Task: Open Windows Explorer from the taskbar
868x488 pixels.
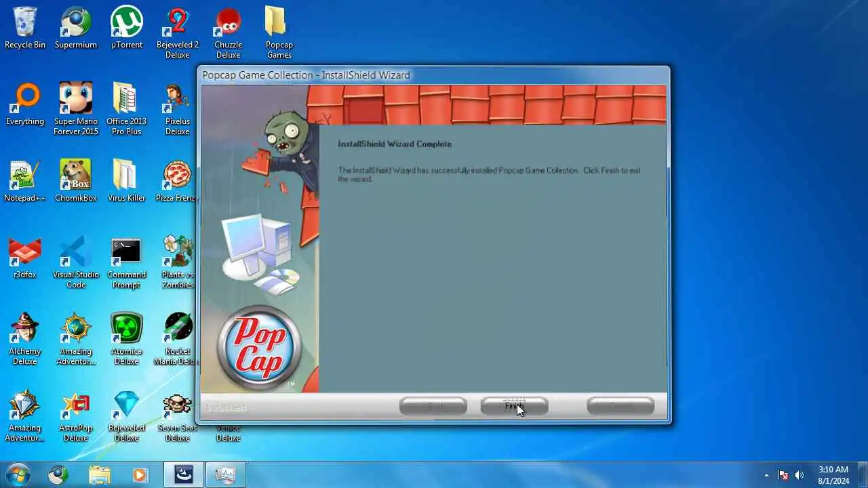Action: point(99,474)
